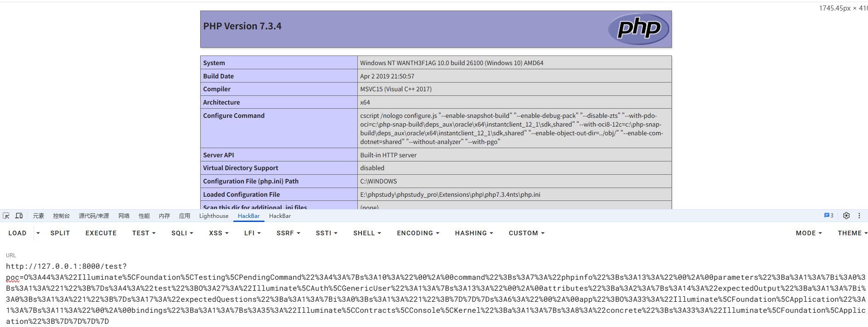Open the MODE dropdown
The image size is (868, 327).
(x=808, y=233)
